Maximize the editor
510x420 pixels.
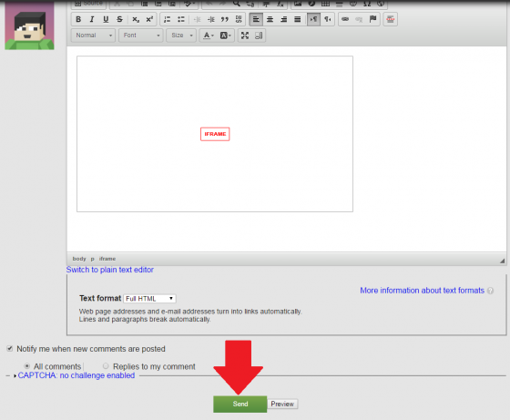245,36
